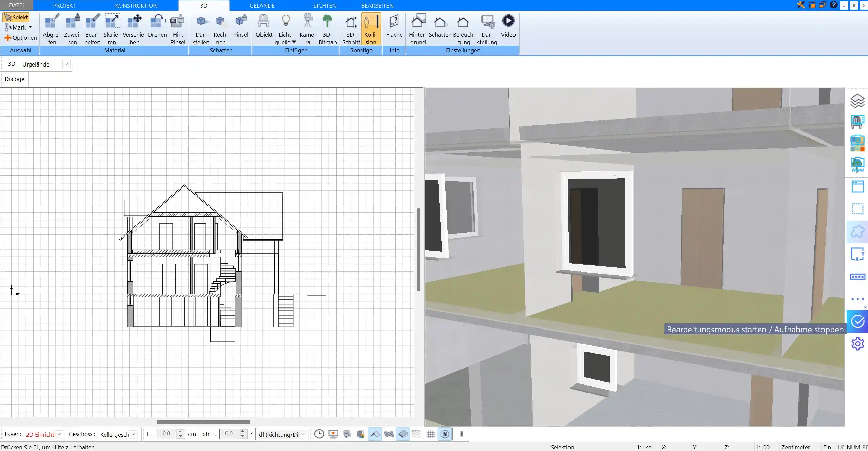The height and width of the screenshot is (451, 868).
Task: Open the textures catalog sidebar icon
Action: click(857, 143)
